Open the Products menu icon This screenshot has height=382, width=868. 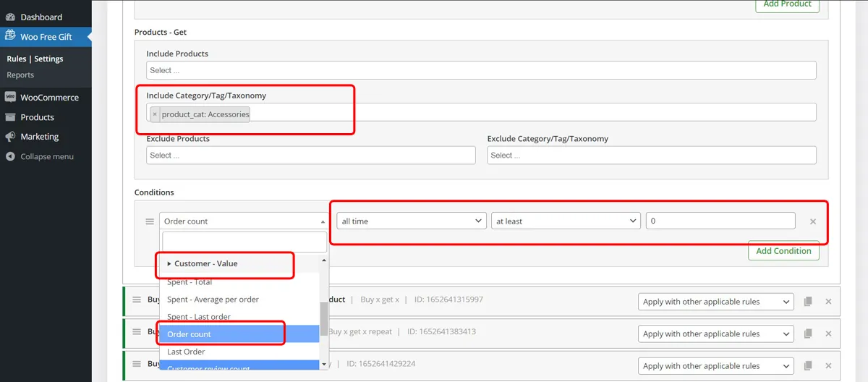[10, 116]
